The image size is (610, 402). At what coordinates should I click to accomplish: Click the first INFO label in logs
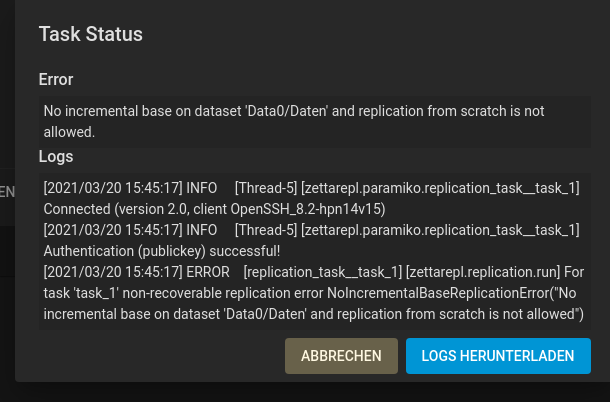202,188
